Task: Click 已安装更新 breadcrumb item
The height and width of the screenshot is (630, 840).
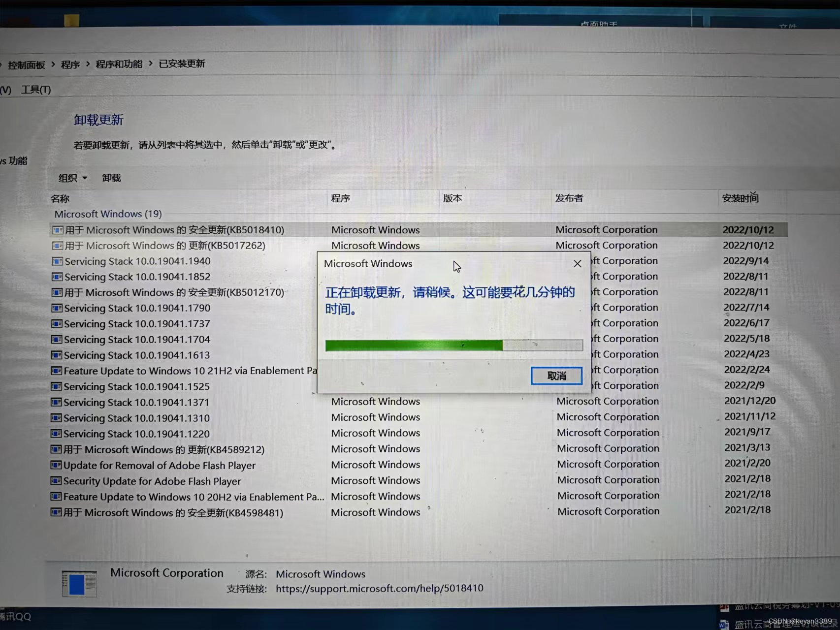Action: 182,63
